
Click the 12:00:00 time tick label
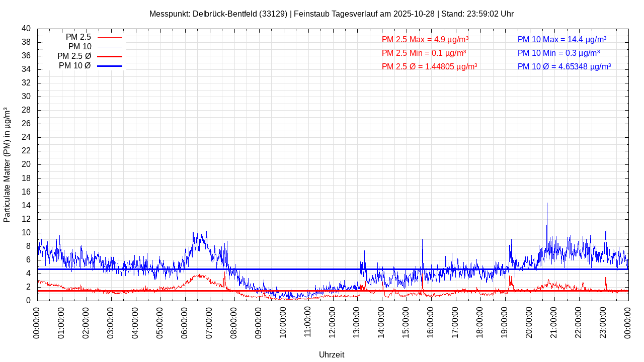coord(333,322)
